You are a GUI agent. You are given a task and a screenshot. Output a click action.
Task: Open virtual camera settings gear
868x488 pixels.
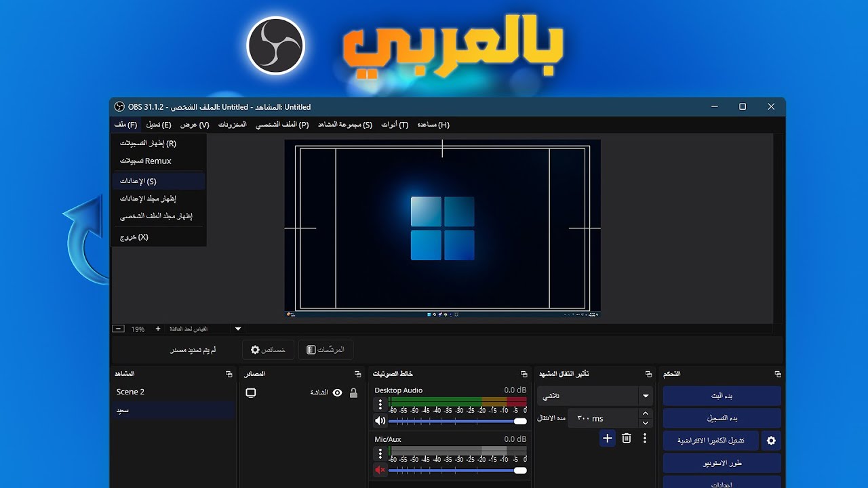tap(771, 441)
